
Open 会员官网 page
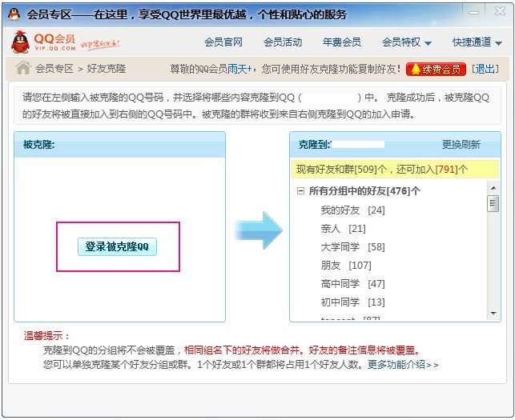click(223, 42)
